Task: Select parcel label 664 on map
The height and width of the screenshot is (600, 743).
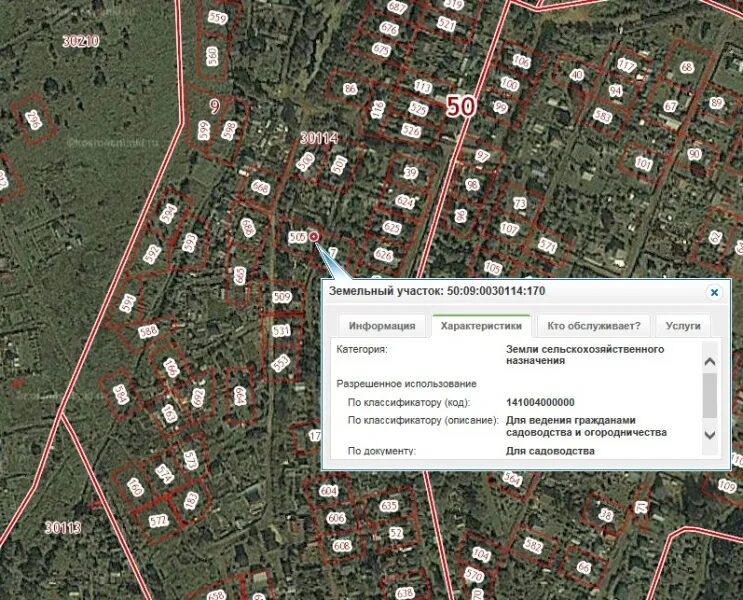Action: [x=240, y=396]
